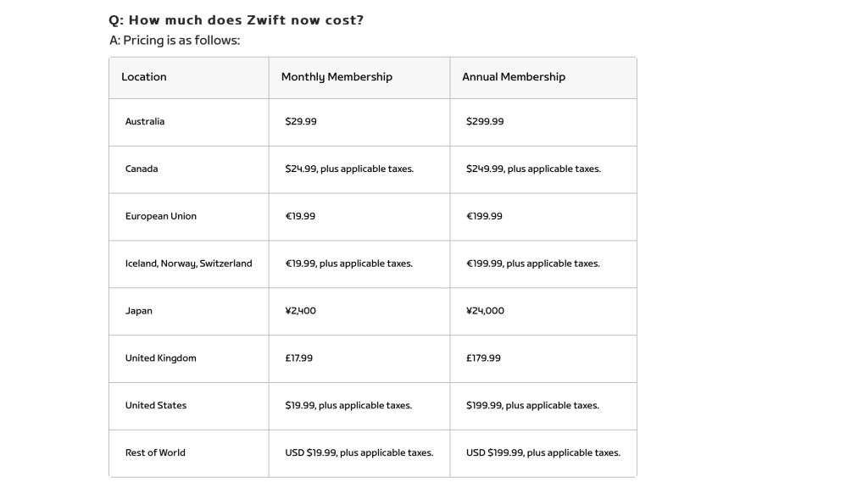Select the Monthly Membership column header
Viewport: 868px width, 488px height.
(x=337, y=77)
